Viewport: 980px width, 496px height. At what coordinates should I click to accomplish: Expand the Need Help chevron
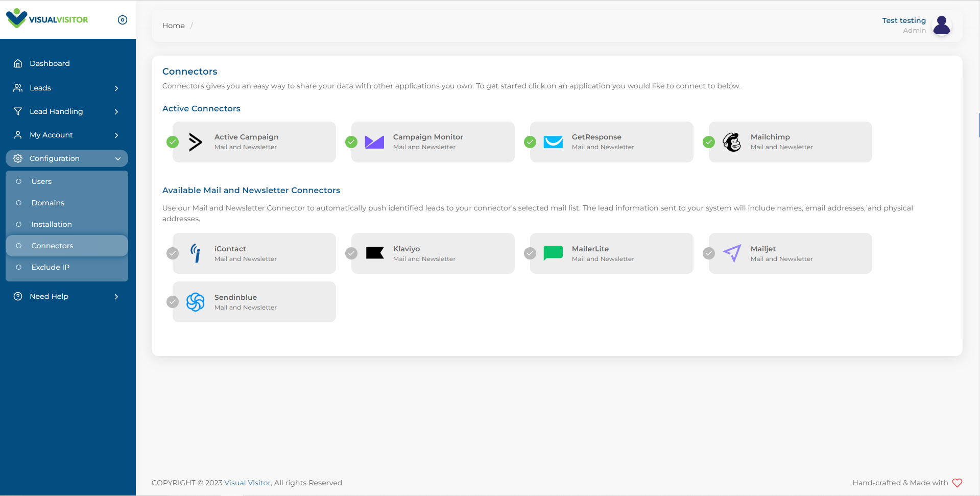pyautogui.click(x=116, y=297)
